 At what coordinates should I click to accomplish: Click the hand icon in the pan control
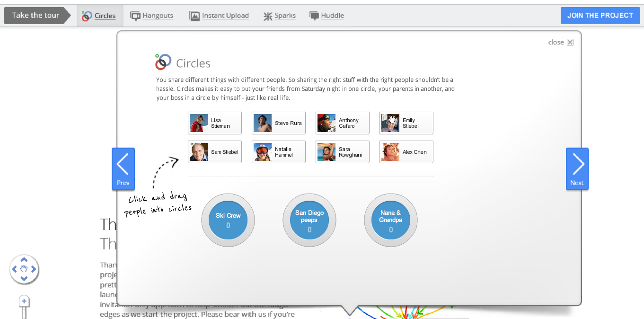coord(24,269)
